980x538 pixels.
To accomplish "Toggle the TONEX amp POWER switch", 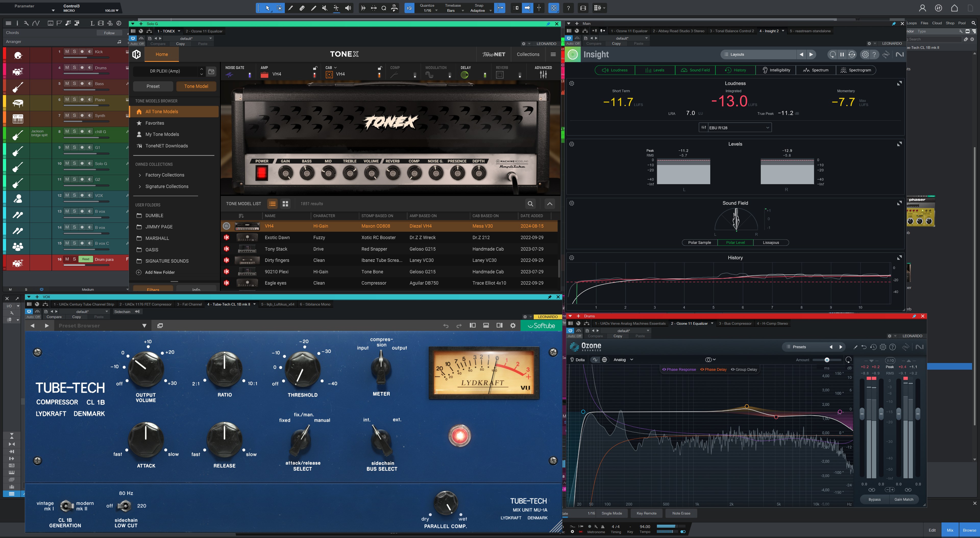I will (262, 173).
